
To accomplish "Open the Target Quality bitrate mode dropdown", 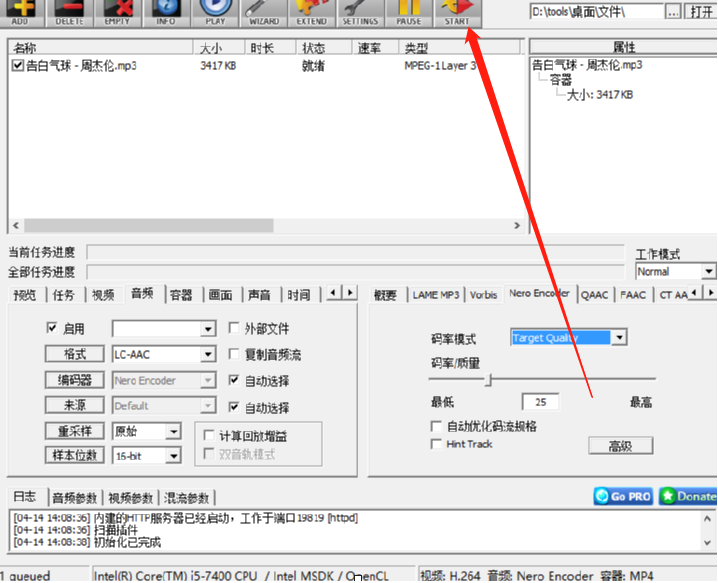I will pyautogui.click(x=619, y=338).
